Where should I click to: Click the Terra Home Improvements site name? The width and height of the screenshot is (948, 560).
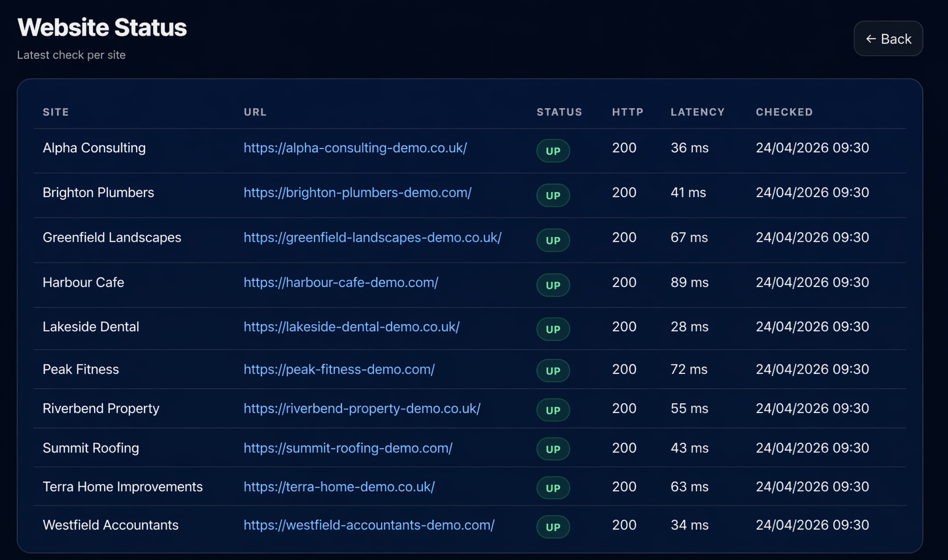coord(123,487)
